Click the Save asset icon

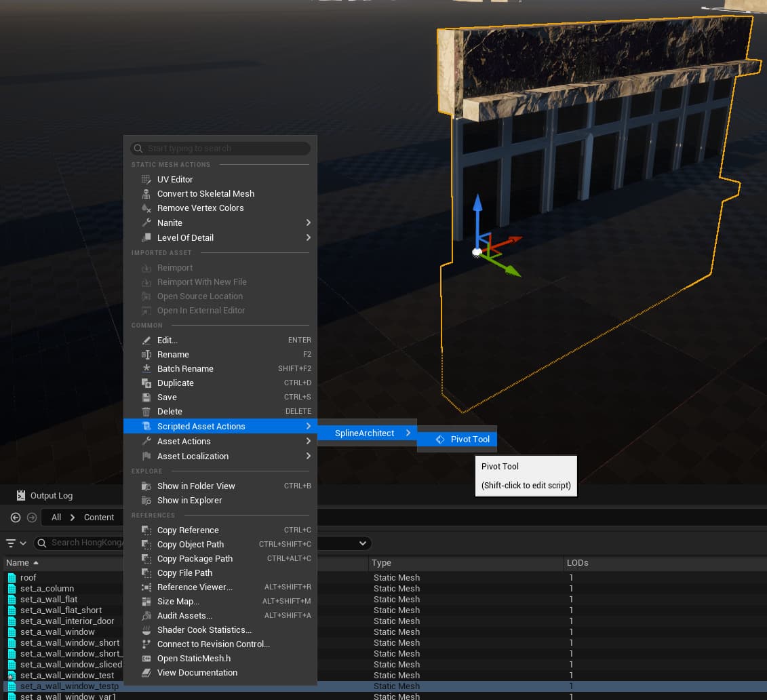pyautogui.click(x=146, y=397)
